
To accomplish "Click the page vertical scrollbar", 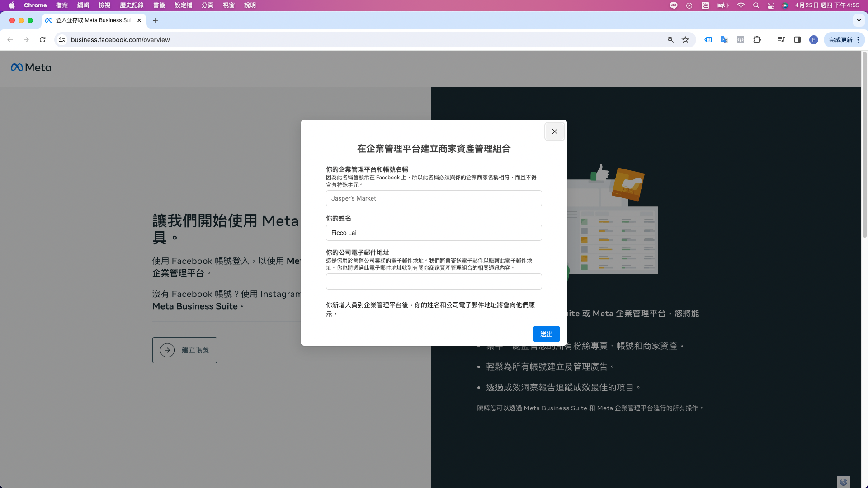I will click(x=864, y=145).
